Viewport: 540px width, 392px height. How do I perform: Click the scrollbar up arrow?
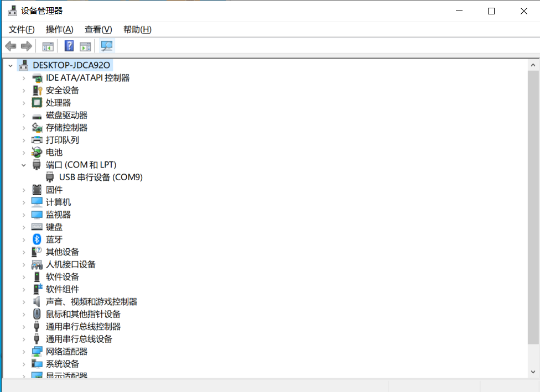533,65
